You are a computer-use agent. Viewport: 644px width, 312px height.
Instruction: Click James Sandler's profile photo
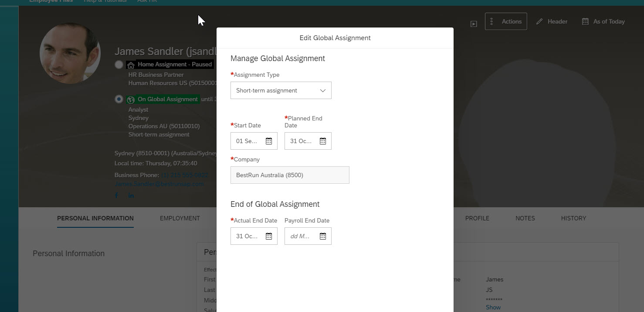pyautogui.click(x=70, y=53)
